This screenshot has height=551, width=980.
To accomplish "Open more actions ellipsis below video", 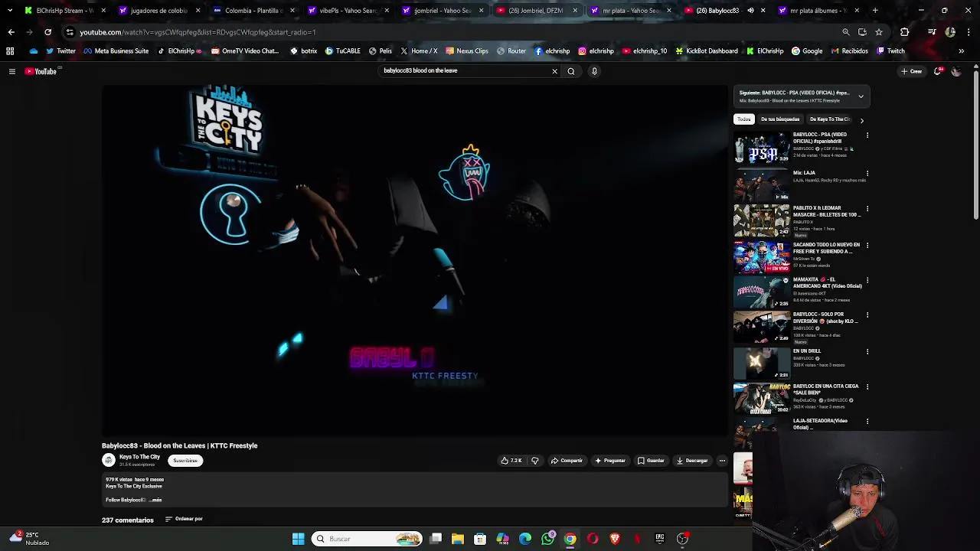I will coord(722,461).
